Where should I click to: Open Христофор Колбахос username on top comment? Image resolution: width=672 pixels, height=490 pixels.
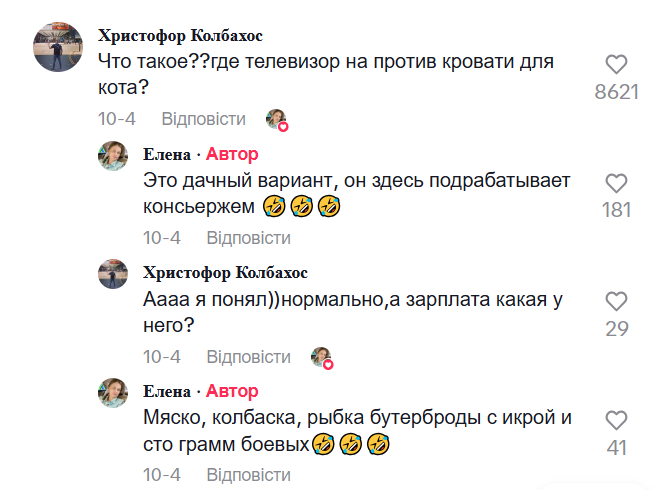pos(180,36)
